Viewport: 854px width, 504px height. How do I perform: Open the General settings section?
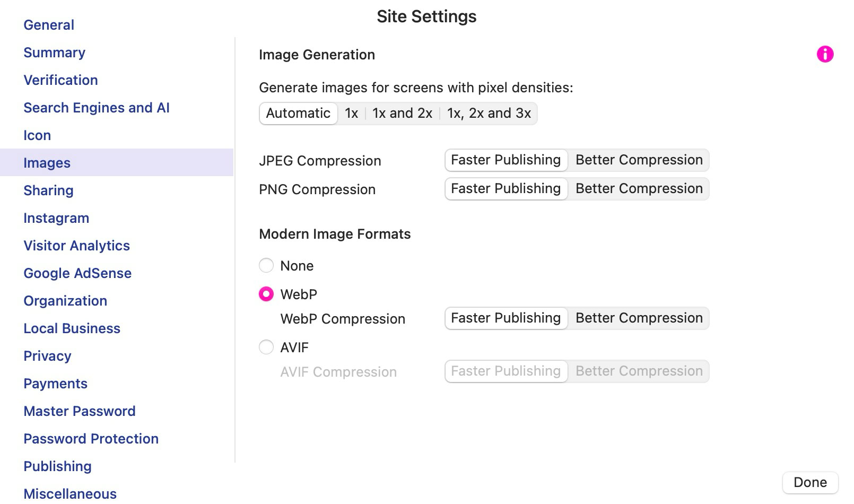49,25
